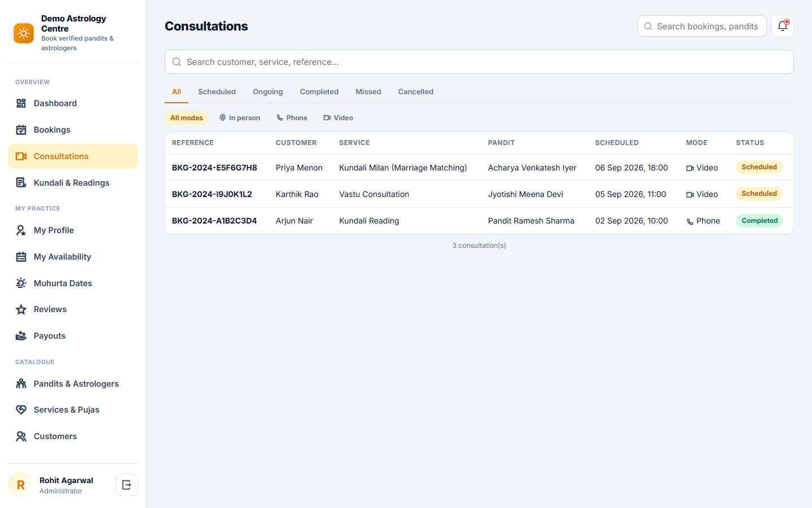
Task: Click the Reviews star icon
Action: (21, 309)
